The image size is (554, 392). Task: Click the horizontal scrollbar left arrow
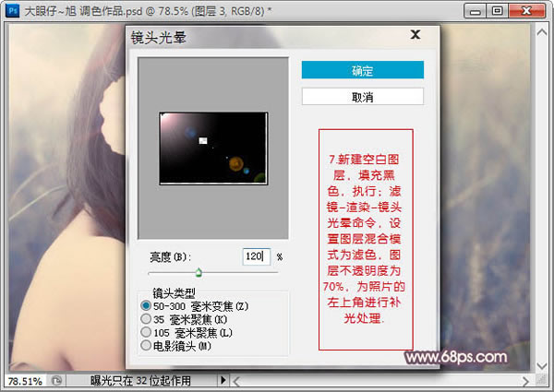pyautogui.click(x=235, y=380)
